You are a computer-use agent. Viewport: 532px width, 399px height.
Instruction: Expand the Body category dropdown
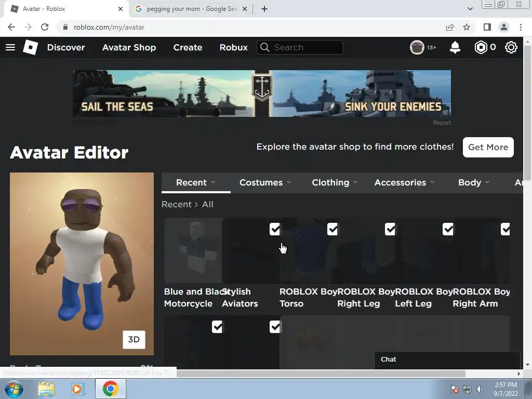point(474,182)
